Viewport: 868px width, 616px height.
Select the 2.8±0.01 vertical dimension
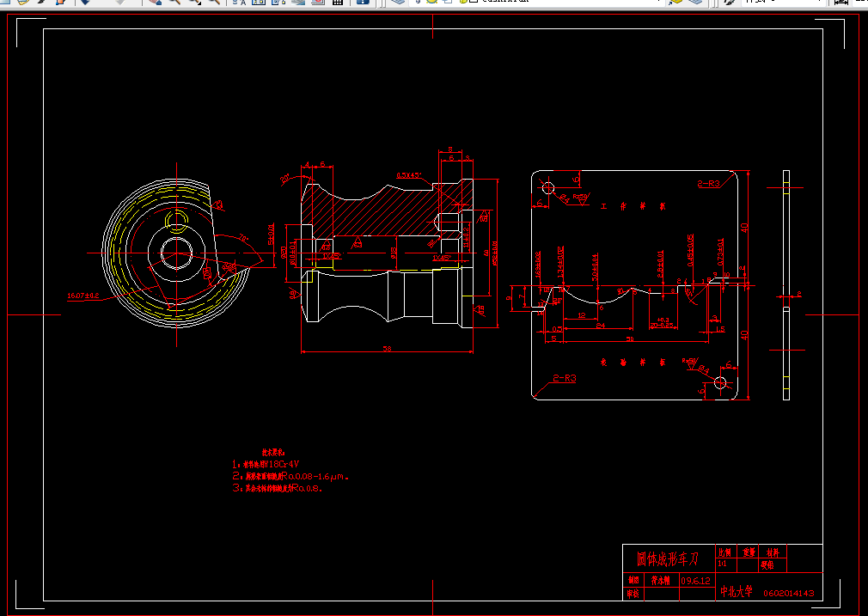pyautogui.click(x=660, y=264)
